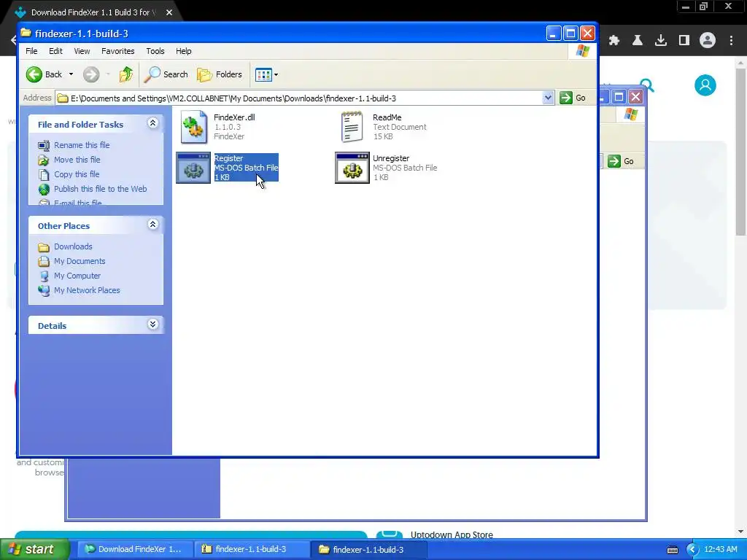The height and width of the screenshot is (560, 747).
Task: Click the Go button beside Address bar
Action: point(573,98)
